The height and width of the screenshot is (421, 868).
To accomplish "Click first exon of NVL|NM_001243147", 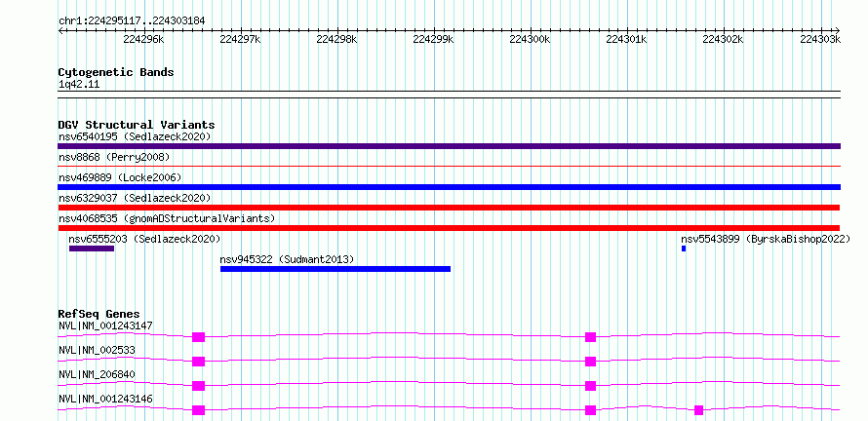I will coord(198,337).
